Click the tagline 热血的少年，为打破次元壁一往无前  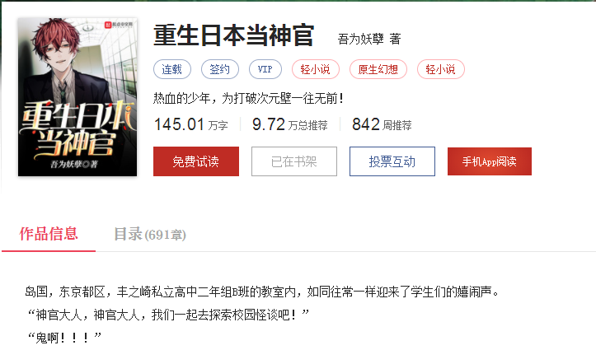click(x=249, y=98)
